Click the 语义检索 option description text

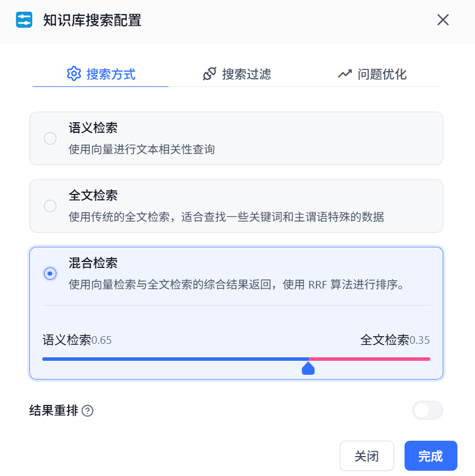point(142,150)
